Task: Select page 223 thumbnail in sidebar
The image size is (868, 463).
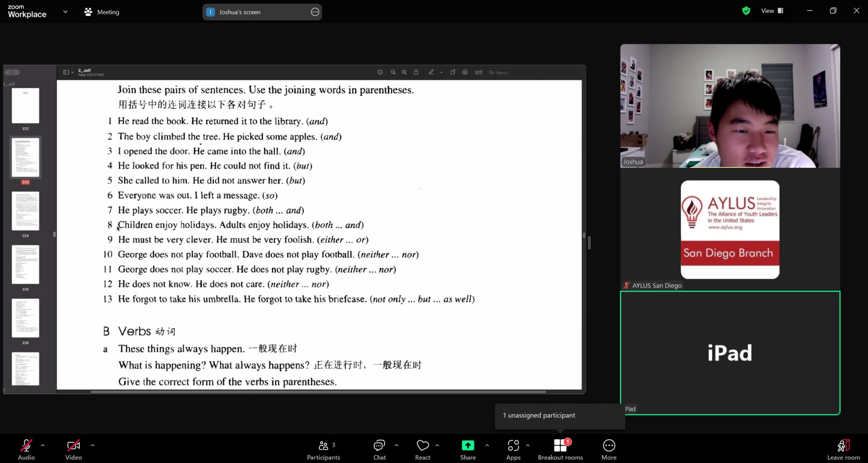Action: tap(25, 157)
